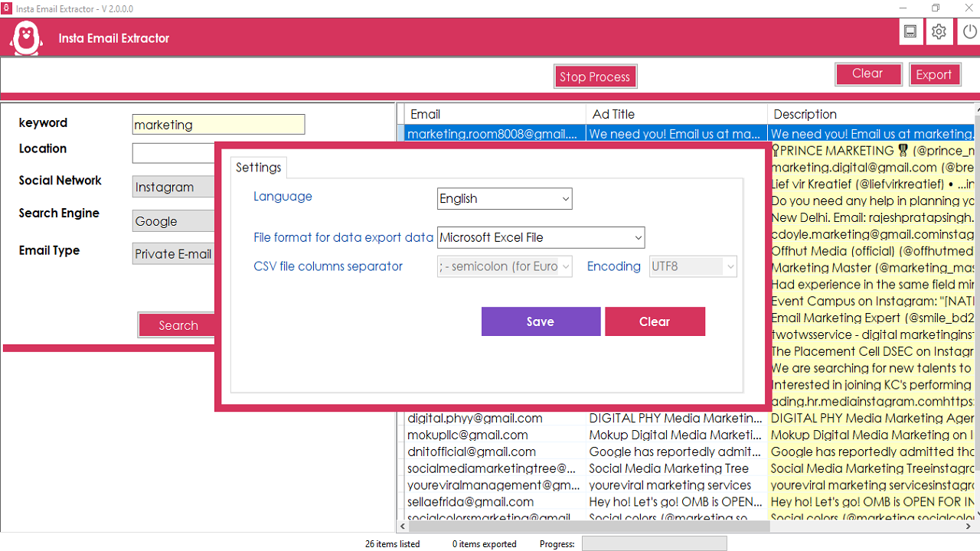980x551 pixels.
Task: Click the keyword field containing marketing
Action: [218, 124]
